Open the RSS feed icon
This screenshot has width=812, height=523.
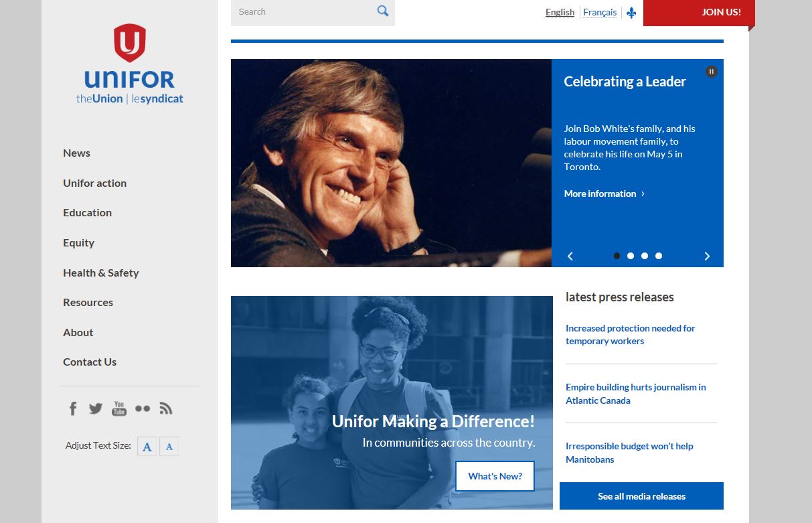coord(166,408)
